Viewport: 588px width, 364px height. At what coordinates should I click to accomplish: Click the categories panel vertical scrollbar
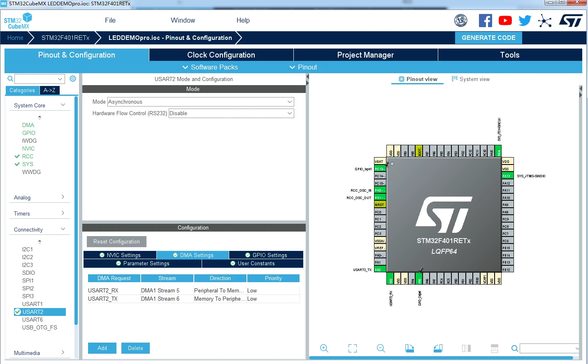click(76, 211)
